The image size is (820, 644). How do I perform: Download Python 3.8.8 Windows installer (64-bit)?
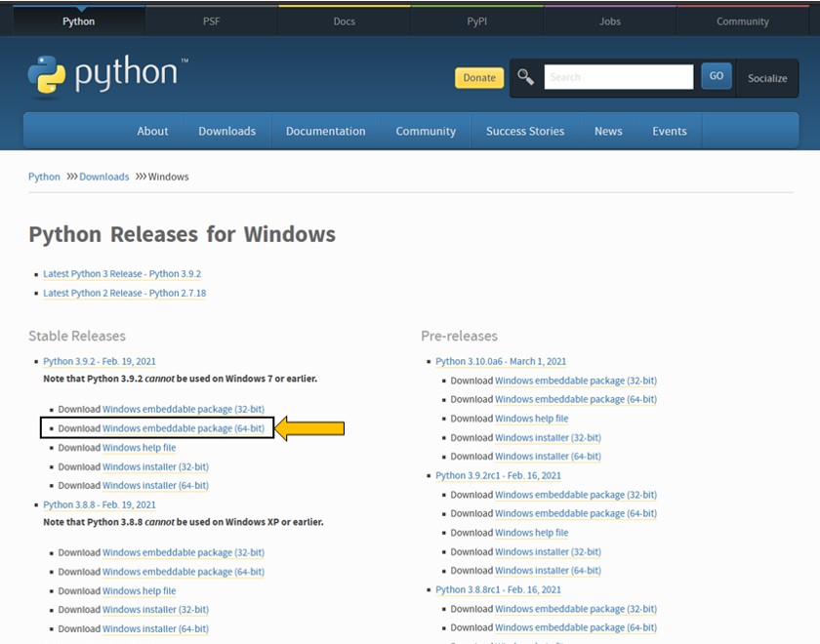(155, 628)
